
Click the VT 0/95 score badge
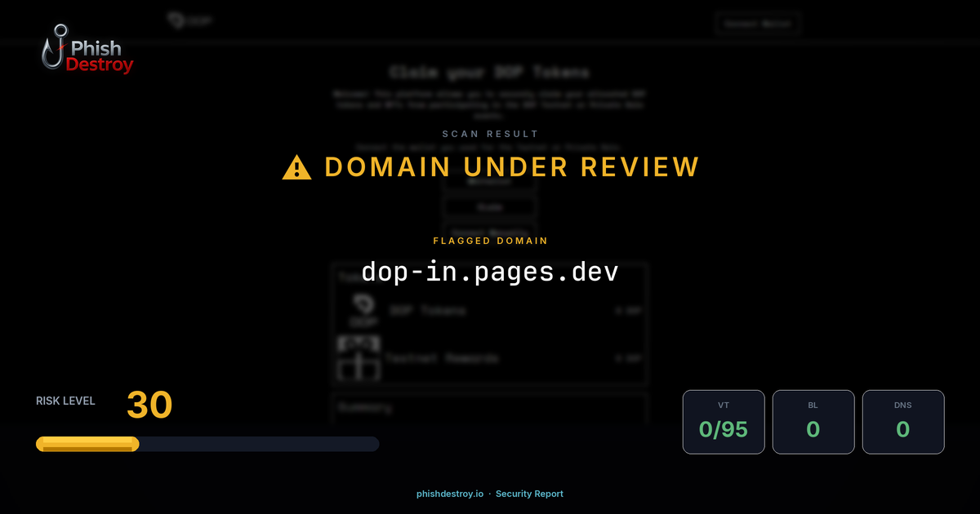[x=724, y=422]
